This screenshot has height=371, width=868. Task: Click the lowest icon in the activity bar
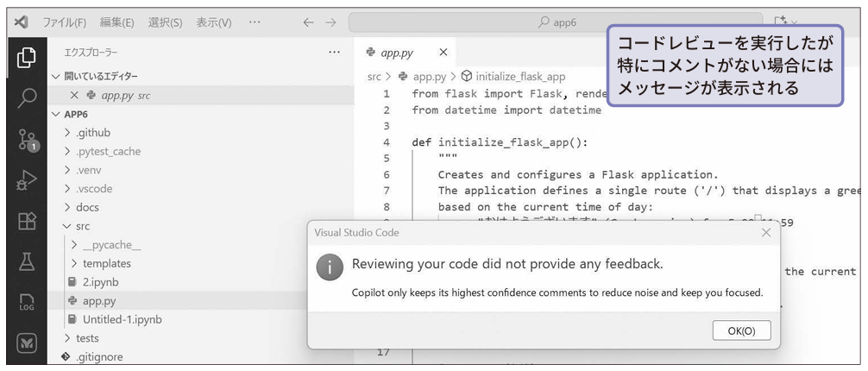tap(27, 343)
